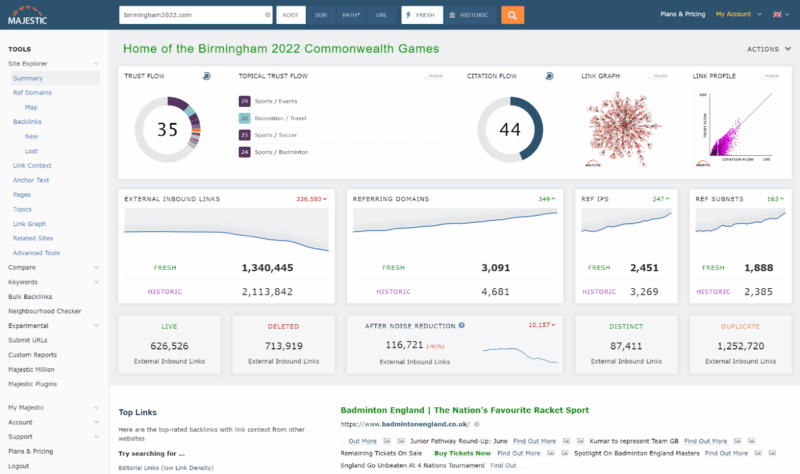
Task: Click the Citation Flow badge icon
Action: [549, 76]
